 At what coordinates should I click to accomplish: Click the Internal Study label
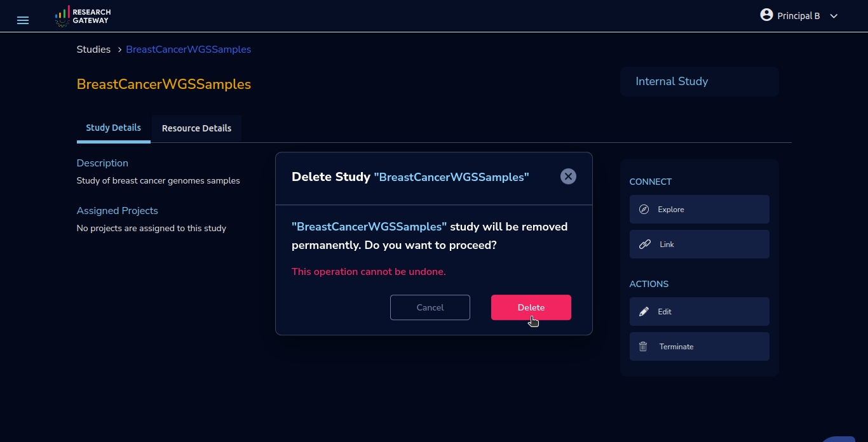[672, 81]
